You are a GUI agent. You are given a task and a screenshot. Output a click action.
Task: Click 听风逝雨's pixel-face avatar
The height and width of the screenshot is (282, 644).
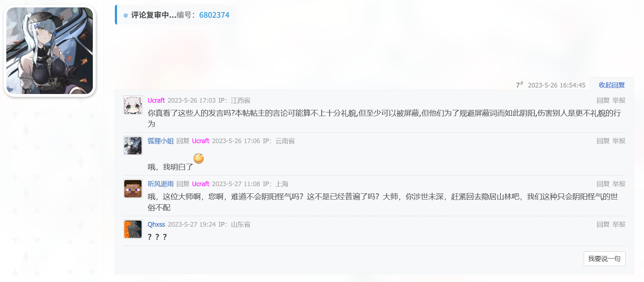[x=133, y=189]
